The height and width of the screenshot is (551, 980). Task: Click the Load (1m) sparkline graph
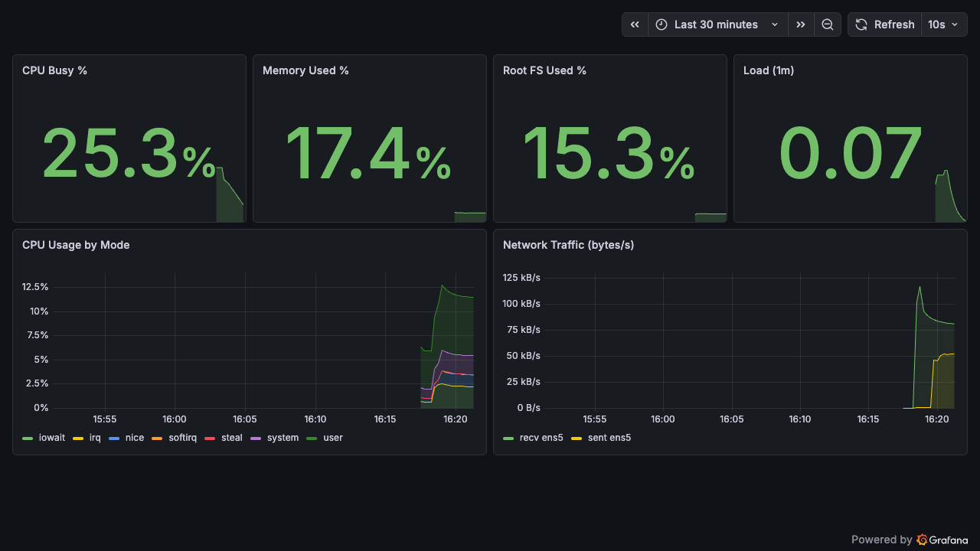point(950,196)
